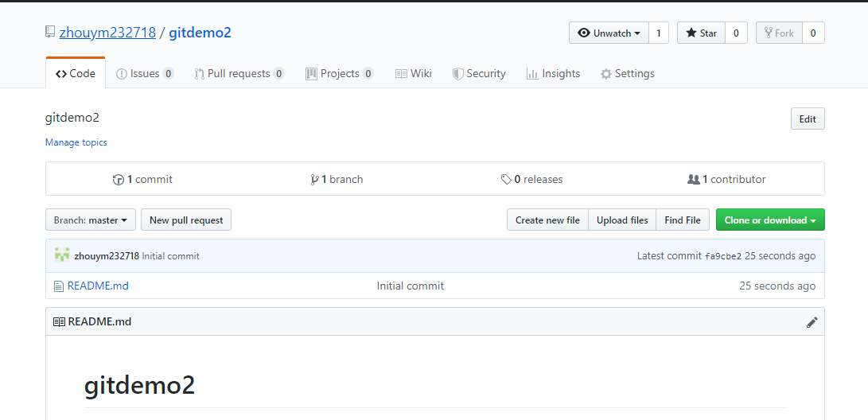Click the Manage topics link
Screen dimensions: 868x420
tap(76, 142)
